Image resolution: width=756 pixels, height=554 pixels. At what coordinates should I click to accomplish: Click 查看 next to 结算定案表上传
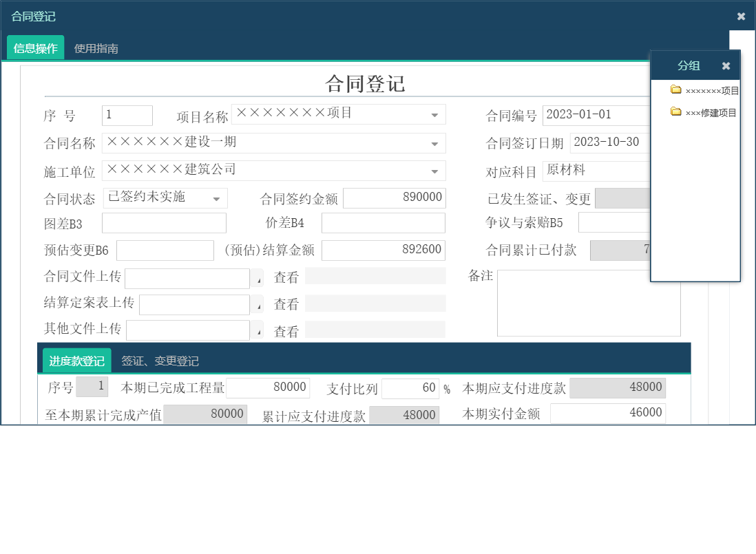[x=286, y=303]
